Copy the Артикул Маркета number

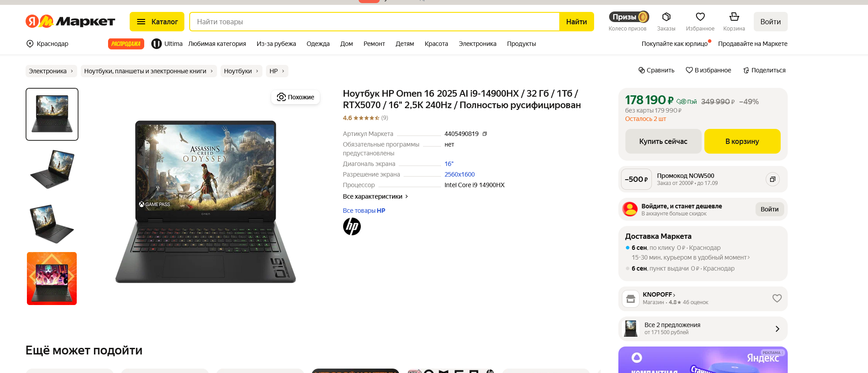485,134
